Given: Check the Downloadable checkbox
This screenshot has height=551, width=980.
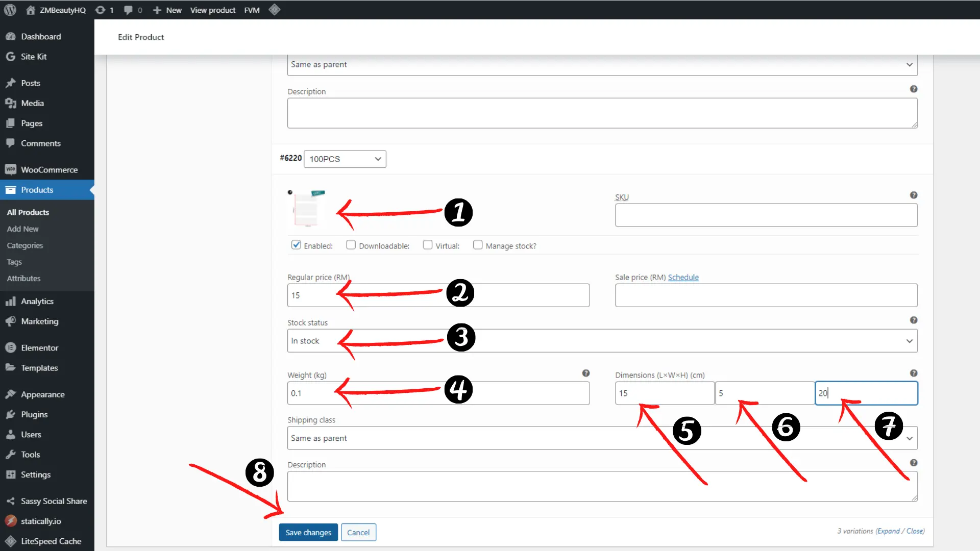Looking at the screenshot, I should tap(351, 245).
